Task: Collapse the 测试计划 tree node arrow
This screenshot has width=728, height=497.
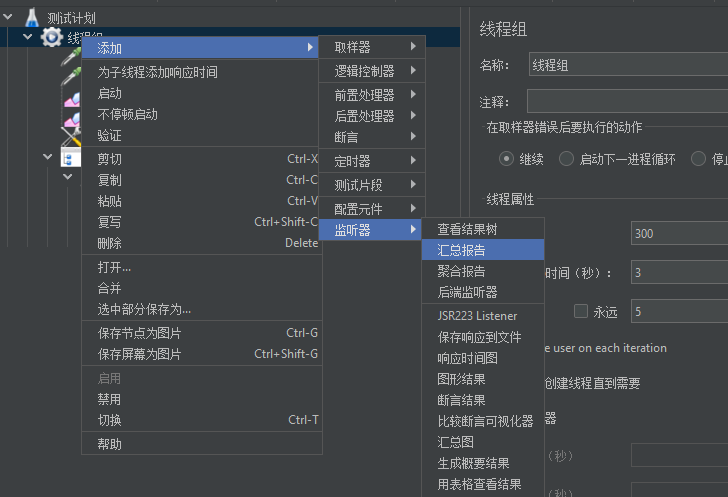Action: (x=10, y=18)
